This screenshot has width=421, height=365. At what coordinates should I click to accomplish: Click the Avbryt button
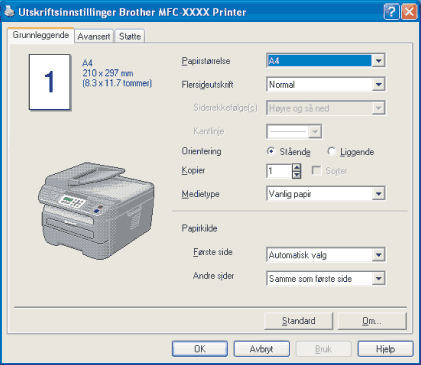click(262, 349)
